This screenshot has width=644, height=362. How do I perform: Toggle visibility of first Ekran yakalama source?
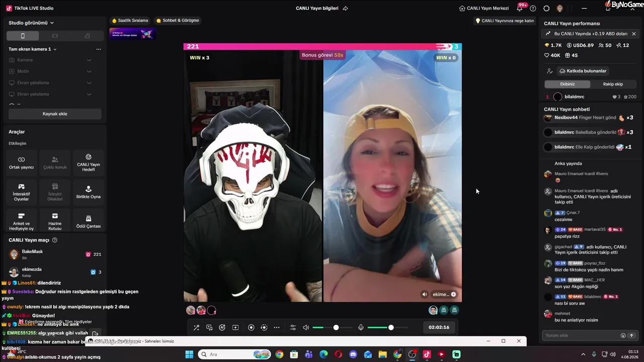point(89,82)
